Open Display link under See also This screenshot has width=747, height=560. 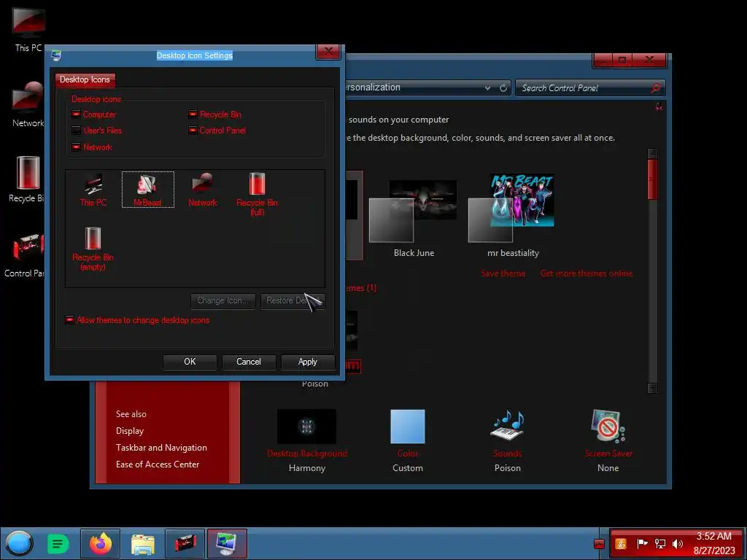click(130, 431)
